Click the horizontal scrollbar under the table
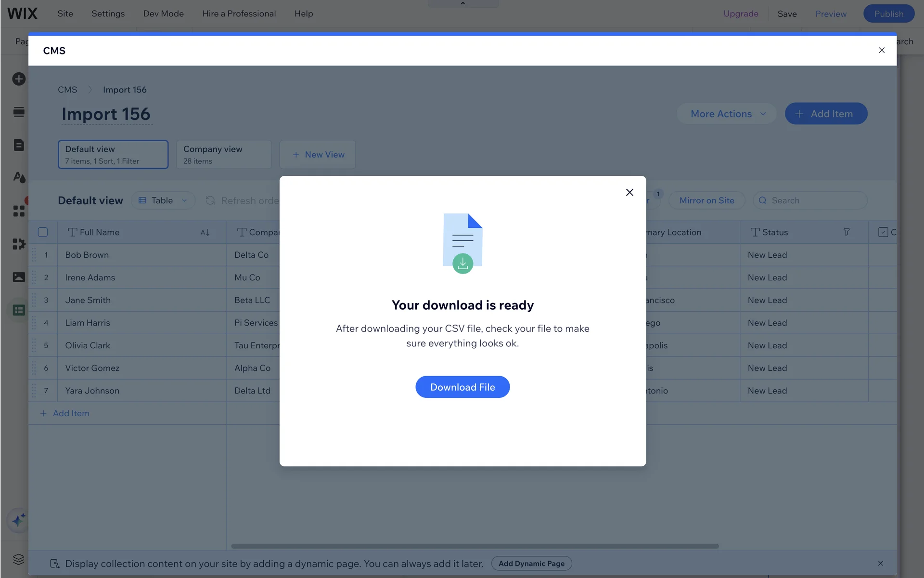 point(475,546)
